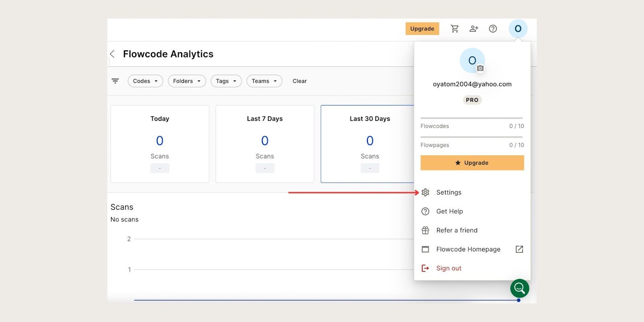
Task: Click the 0 value in Last 7 Days card
Action: click(265, 140)
